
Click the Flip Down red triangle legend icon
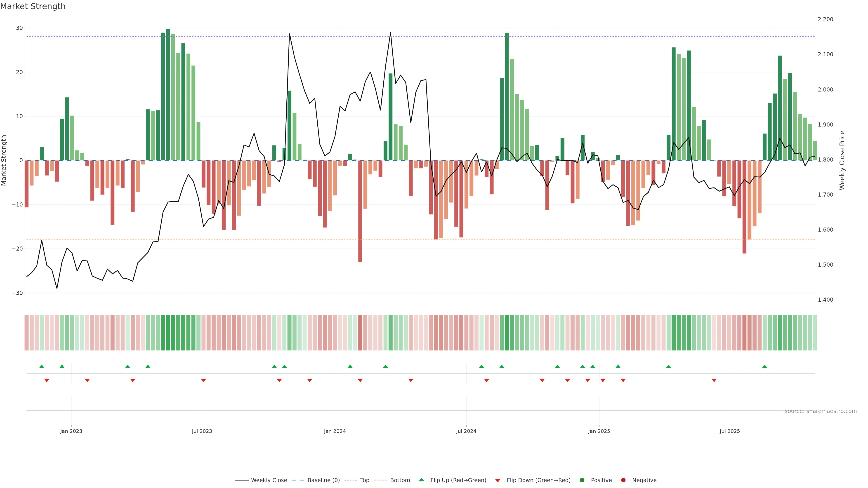tap(498, 481)
